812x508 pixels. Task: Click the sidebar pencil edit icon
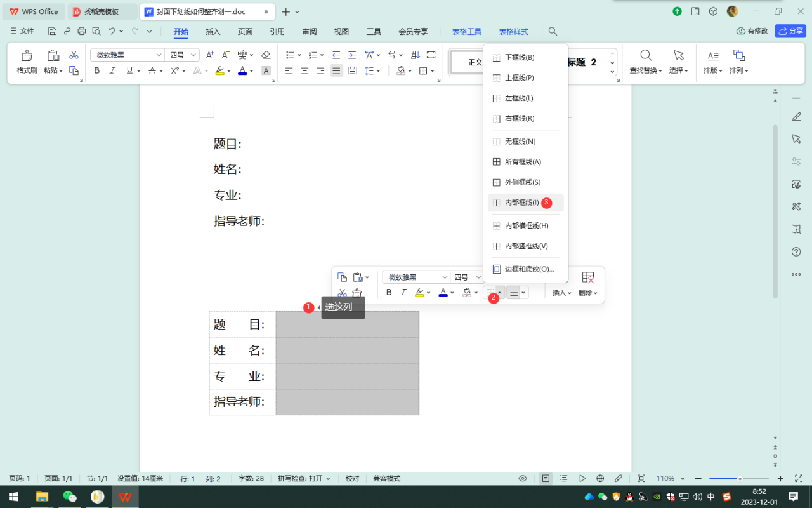pyautogui.click(x=797, y=116)
